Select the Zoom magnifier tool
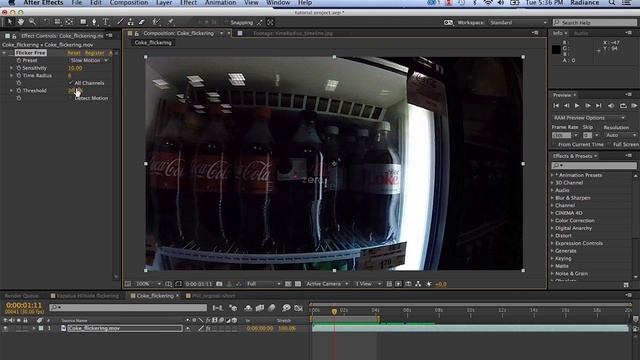The image size is (640, 360). (32, 22)
